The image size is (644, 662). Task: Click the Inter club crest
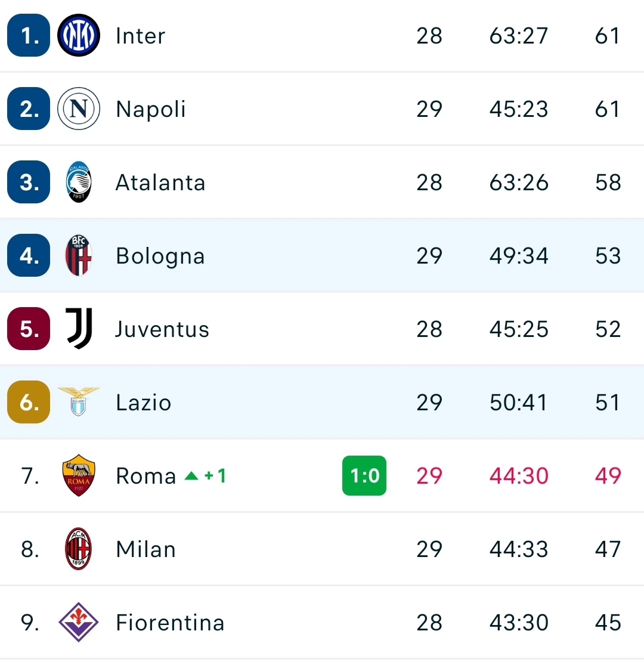point(78,35)
